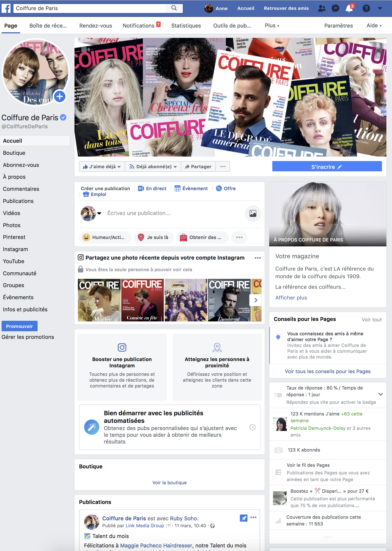Click Afficher plus link
This screenshot has height=551, width=392.
[x=291, y=298]
